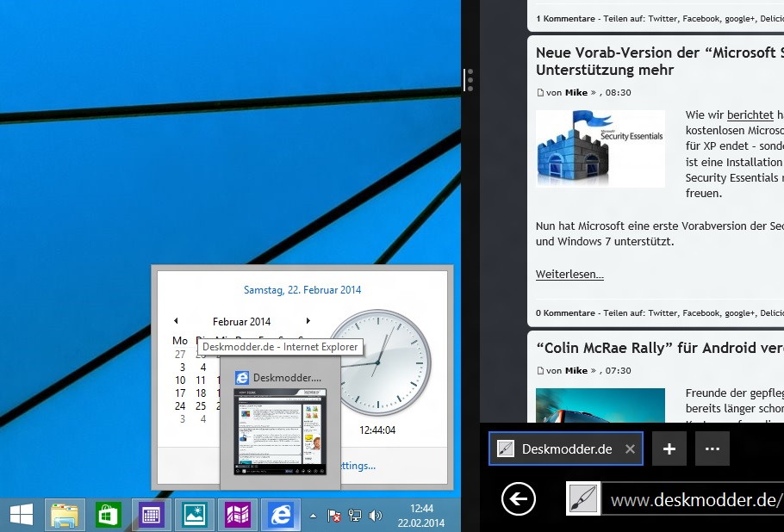This screenshot has width=784, height=532.
Task: Click the www.deskmodder.de address field
Action: [x=693, y=499]
